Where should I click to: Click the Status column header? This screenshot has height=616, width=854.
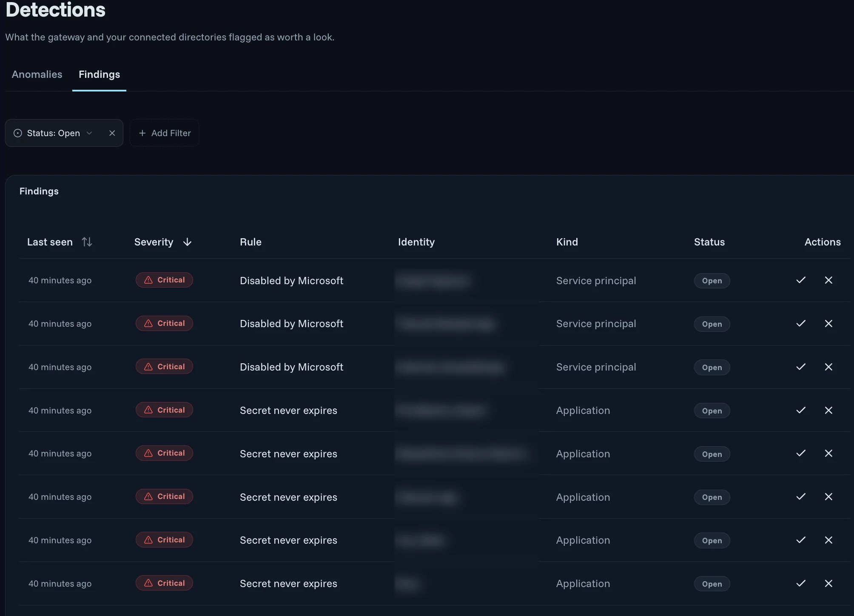pyautogui.click(x=709, y=242)
